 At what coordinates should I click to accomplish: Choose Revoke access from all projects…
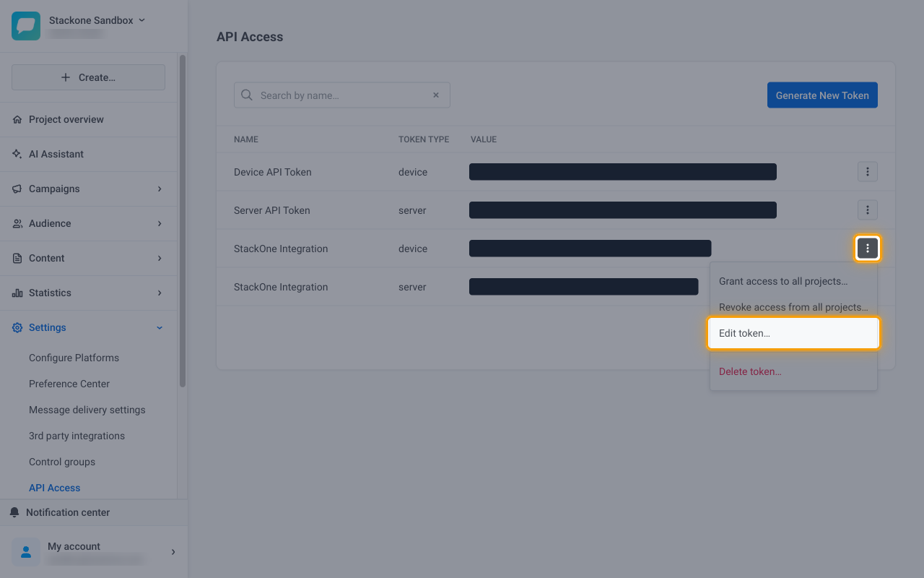[x=793, y=307]
